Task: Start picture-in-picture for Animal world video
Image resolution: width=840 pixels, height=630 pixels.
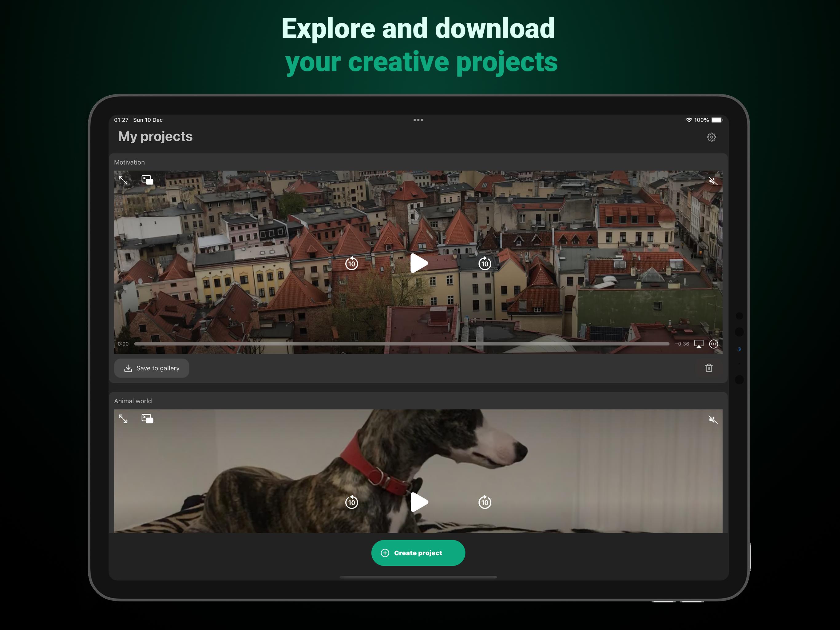Action: coord(147,419)
